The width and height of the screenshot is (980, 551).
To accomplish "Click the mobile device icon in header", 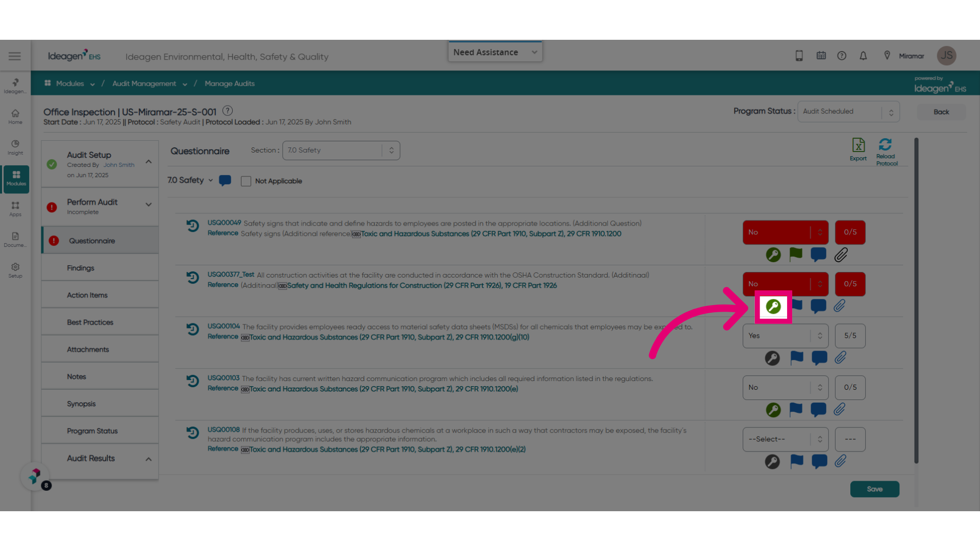I will [x=799, y=56].
